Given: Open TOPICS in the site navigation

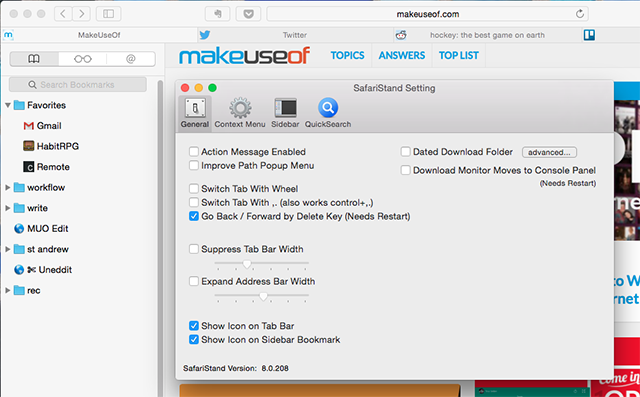Looking at the screenshot, I should coord(347,55).
